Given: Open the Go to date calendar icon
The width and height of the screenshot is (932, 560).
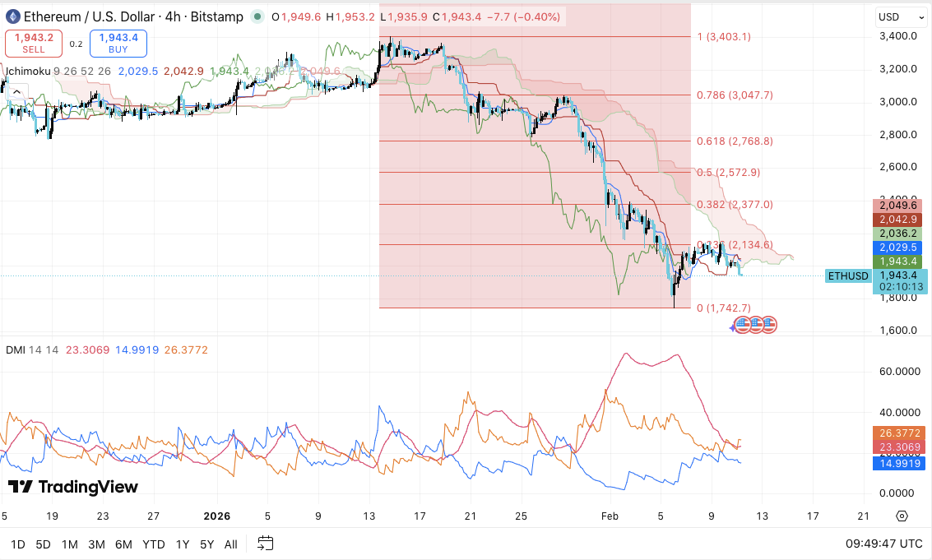Looking at the screenshot, I should (265, 543).
